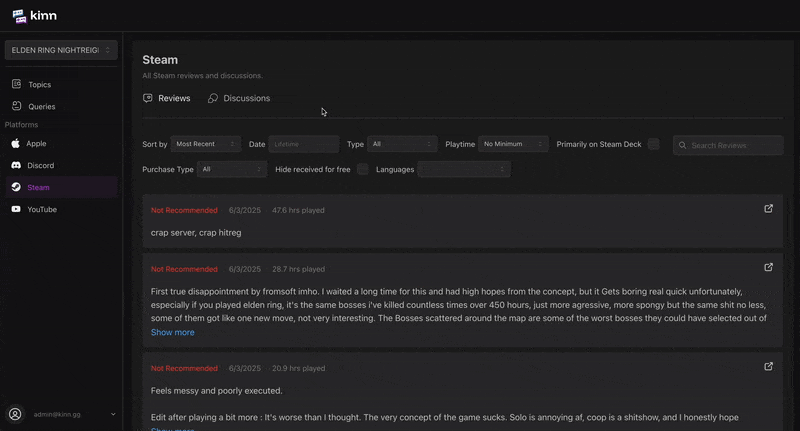Viewport: 800px width, 431px height.
Task: Open the Sort by Most Recent dropdown
Action: 206,144
